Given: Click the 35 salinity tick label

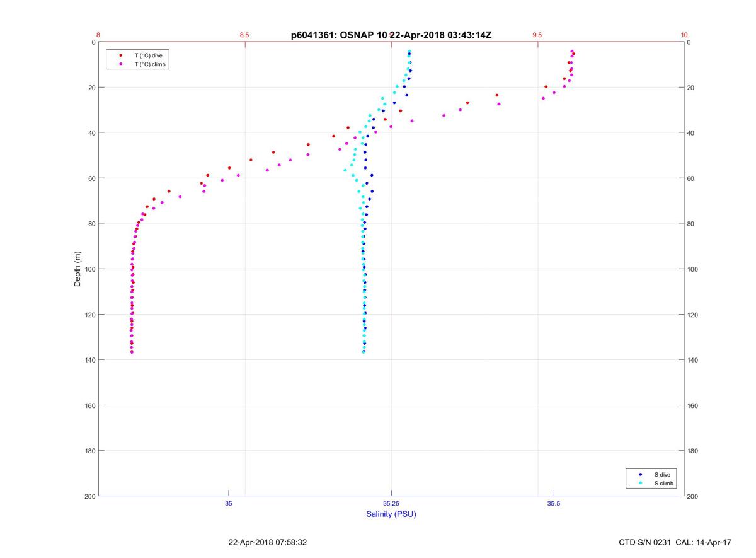Looking at the screenshot, I should click(229, 503).
